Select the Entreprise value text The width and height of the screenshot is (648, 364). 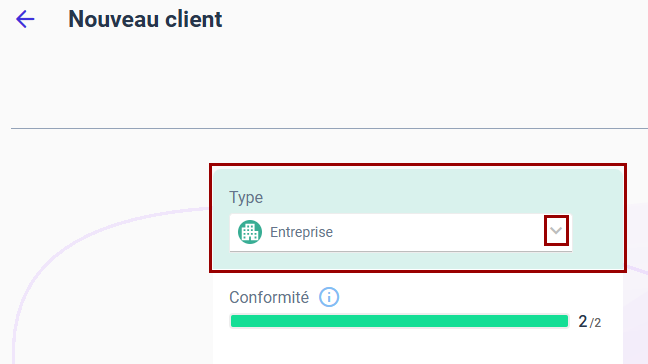301,232
